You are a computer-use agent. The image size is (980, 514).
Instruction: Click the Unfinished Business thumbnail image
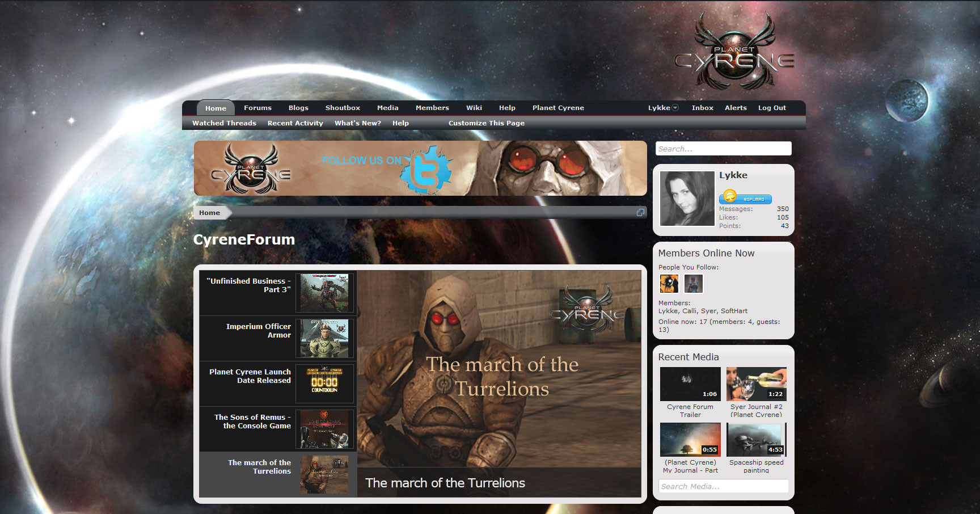(x=324, y=293)
